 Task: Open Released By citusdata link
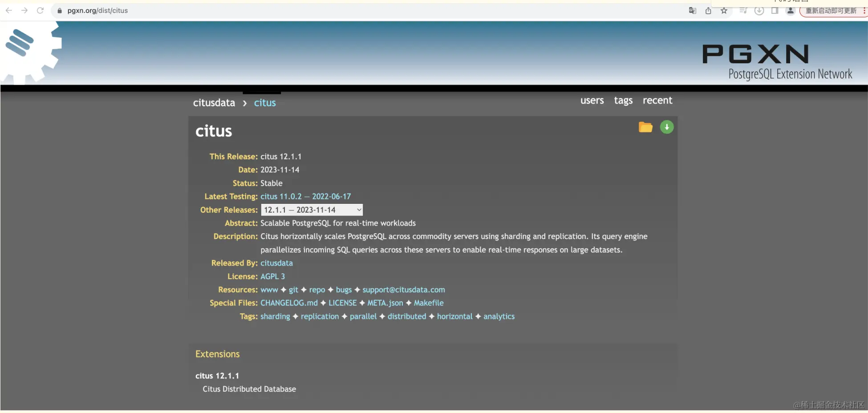(276, 263)
